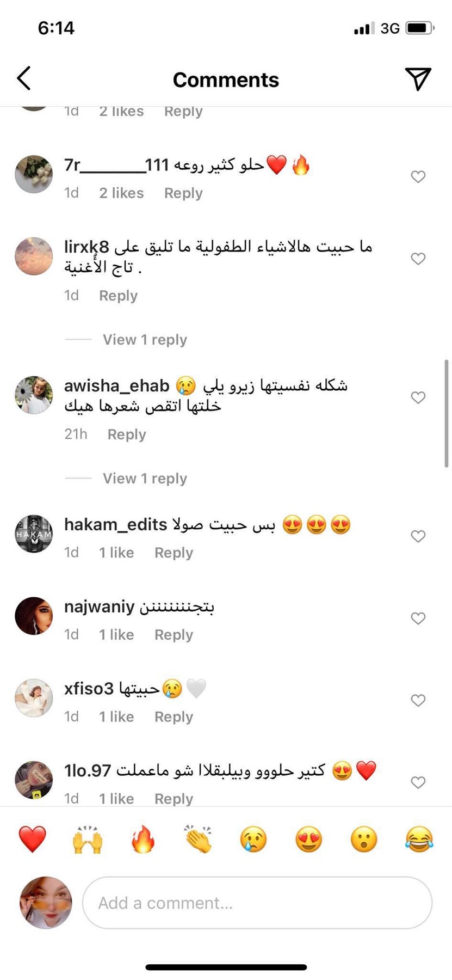Insert the crying face quick emoji
452x980 pixels.
253,839
